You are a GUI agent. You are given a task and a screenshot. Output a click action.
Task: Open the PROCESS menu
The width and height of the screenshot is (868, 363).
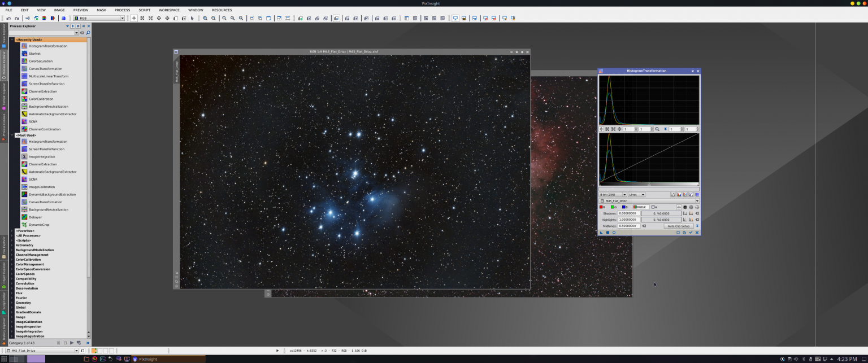click(x=122, y=10)
